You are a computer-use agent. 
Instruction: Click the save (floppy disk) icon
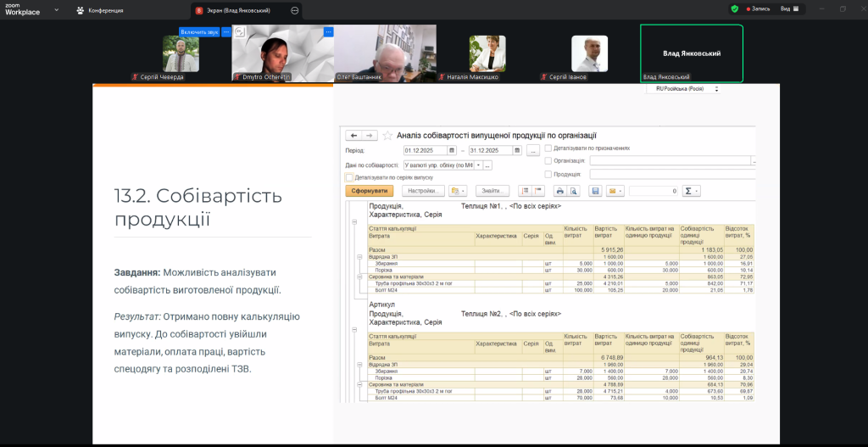(x=595, y=191)
